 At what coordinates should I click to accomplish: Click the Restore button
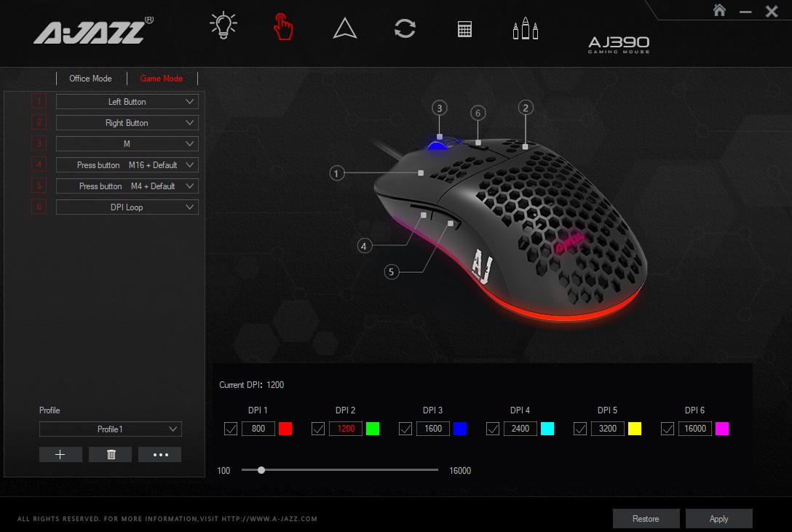[645, 518]
